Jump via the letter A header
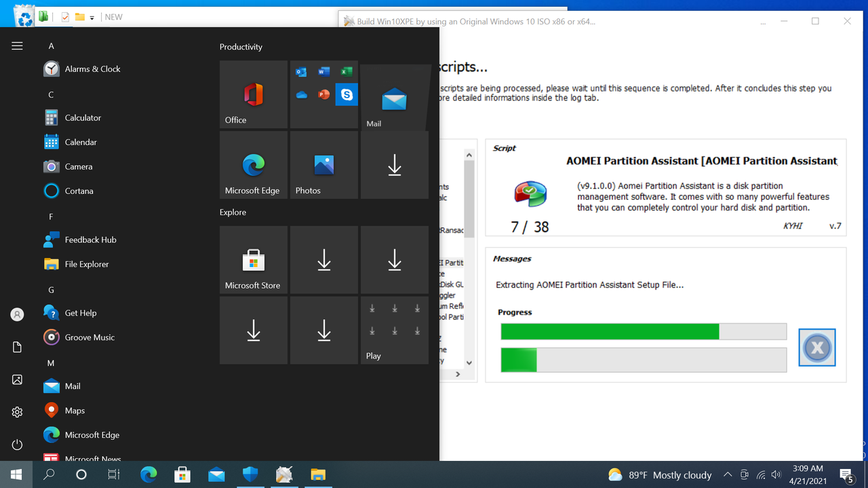868x488 pixels. 51,46
